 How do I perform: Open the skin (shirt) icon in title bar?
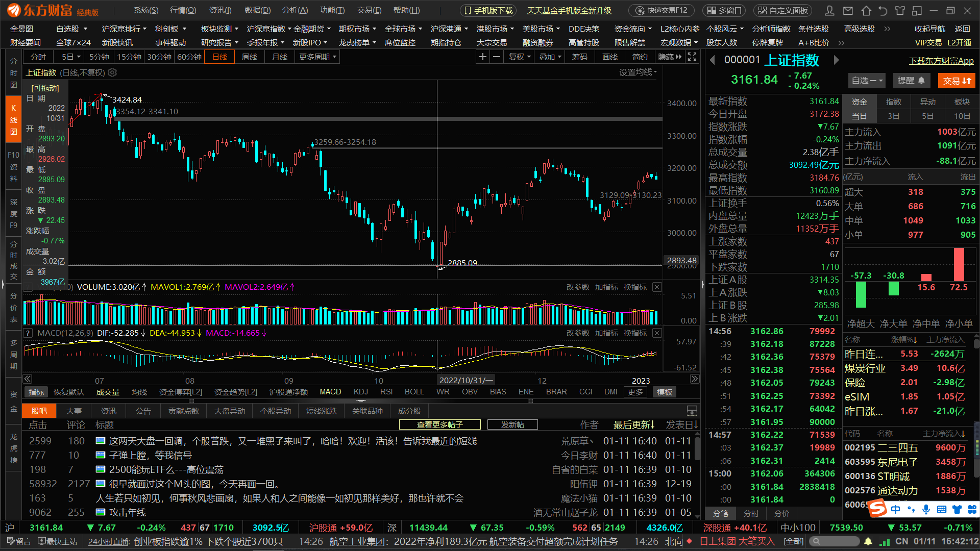click(900, 10)
